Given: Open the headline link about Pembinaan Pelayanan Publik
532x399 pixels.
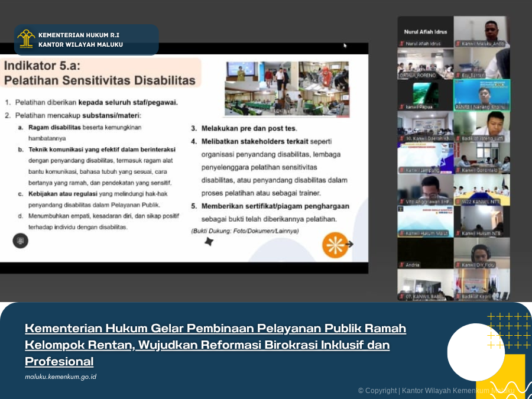Looking at the screenshot, I should coord(215,345).
